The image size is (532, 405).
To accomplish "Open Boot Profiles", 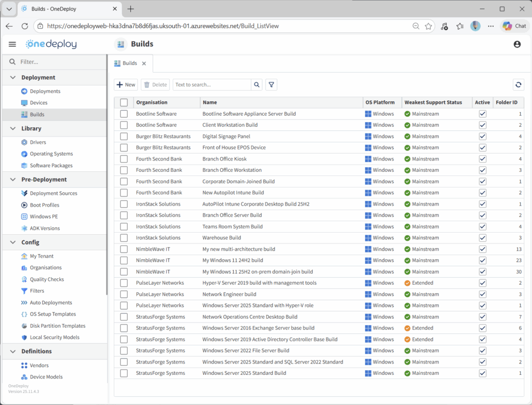I will [x=45, y=205].
